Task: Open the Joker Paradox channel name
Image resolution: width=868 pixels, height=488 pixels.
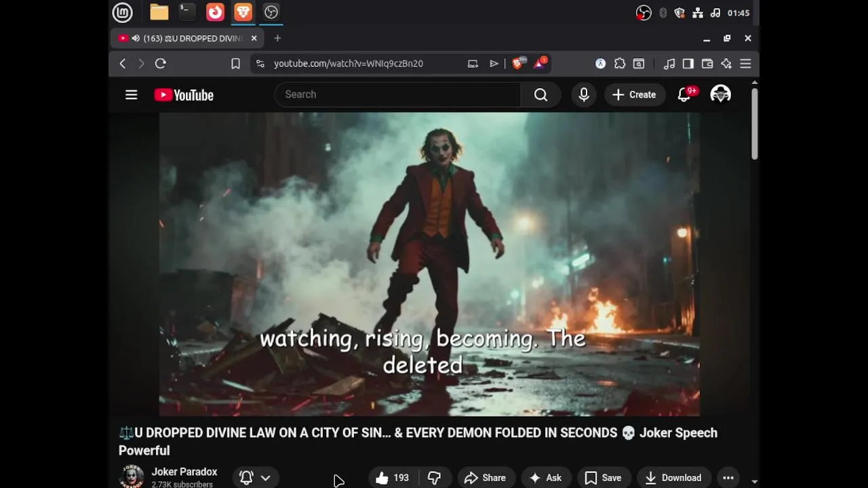Action: tap(184, 472)
